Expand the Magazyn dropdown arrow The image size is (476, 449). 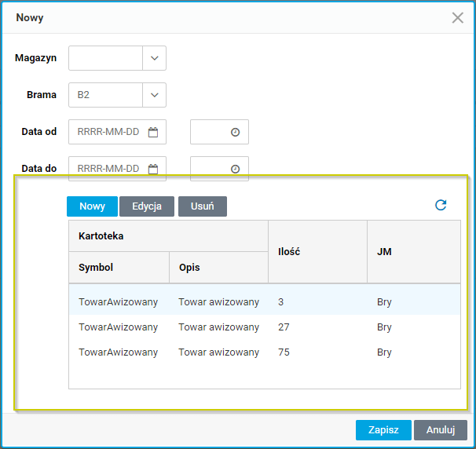tap(155, 58)
